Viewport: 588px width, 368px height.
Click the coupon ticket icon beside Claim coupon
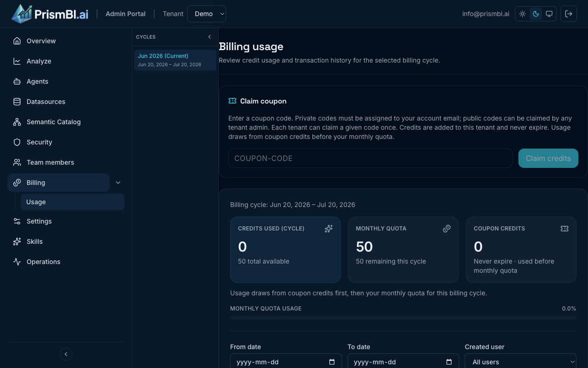(232, 101)
